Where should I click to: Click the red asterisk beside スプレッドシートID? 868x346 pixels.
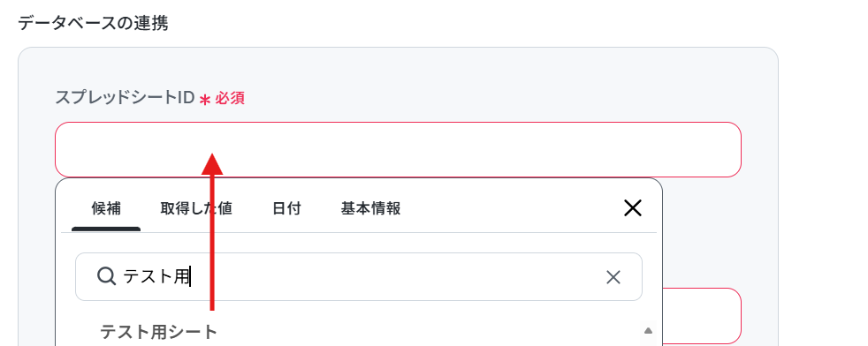(205, 100)
